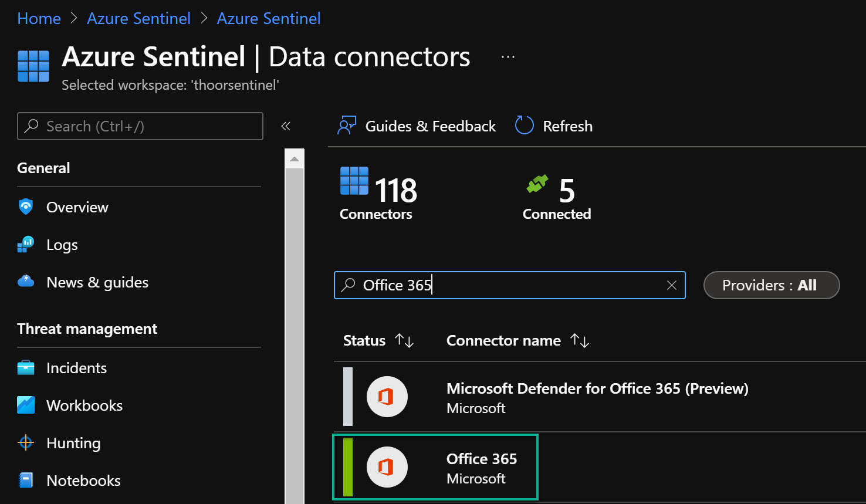This screenshot has height=504, width=866.
Task: Click the General section heading
Action: tap(43, 168)
